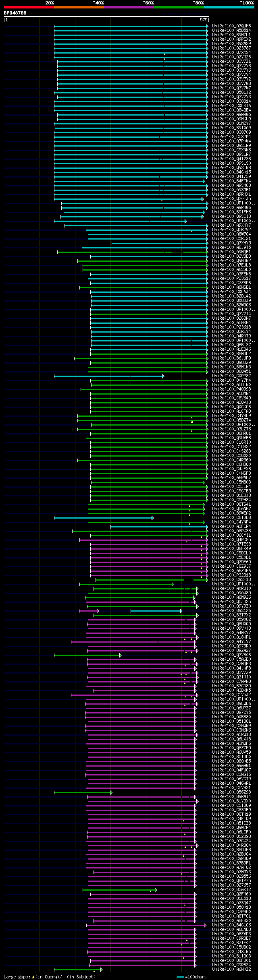Viewport: 258px width, 980px height.
Task: Open hit UniRef100_A9PEX2
Action: coord(231,39)
